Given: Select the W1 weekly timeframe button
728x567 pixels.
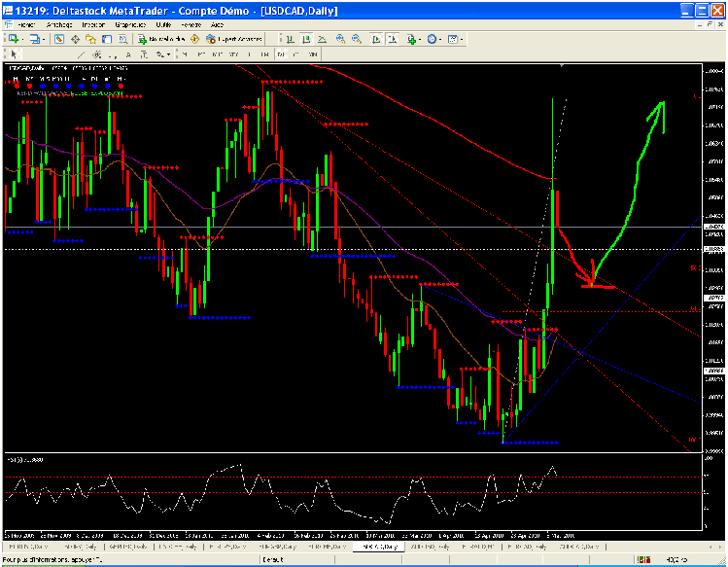Looking at the screenshot, I should pyautogui.click(x=296, y=54).
